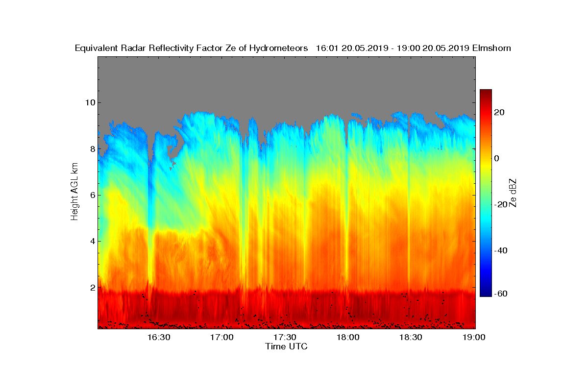Click the 6 km height tick label
Image resolution: width=588 pixels, height=392 pixels.
click(92, 195)
